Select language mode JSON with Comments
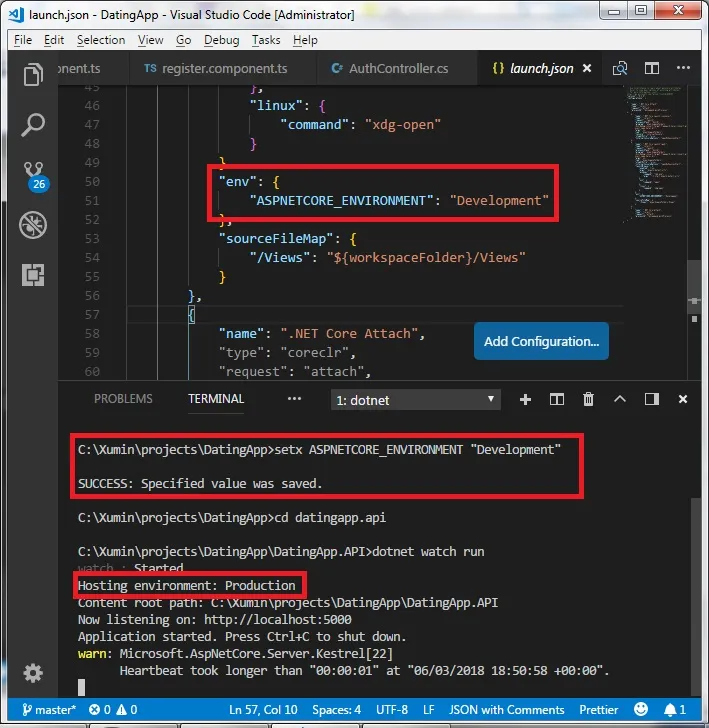The image size is (709, 728). pyautogui.click(x=507, y=710)
